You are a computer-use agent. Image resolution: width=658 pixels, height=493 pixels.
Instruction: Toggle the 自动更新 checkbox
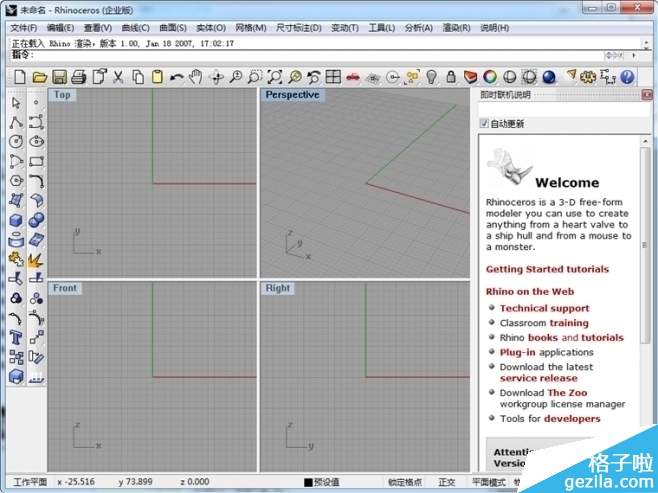[x=485, y=124]
